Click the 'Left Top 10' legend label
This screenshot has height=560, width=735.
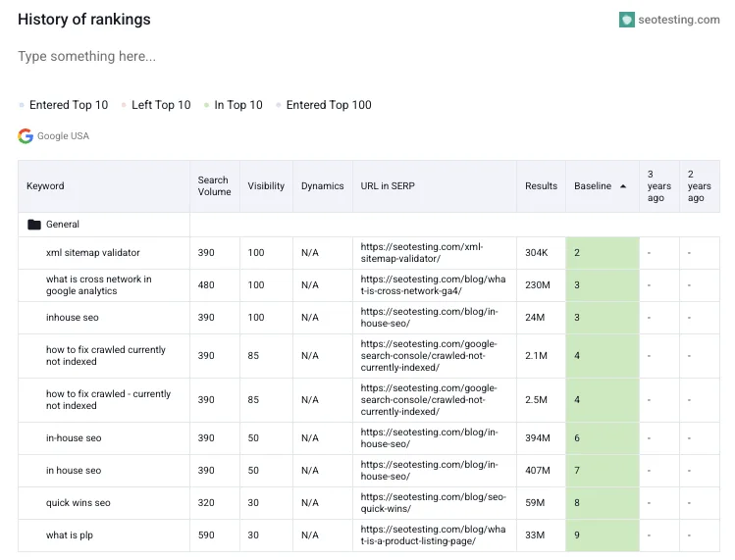[x=161, y=105]
